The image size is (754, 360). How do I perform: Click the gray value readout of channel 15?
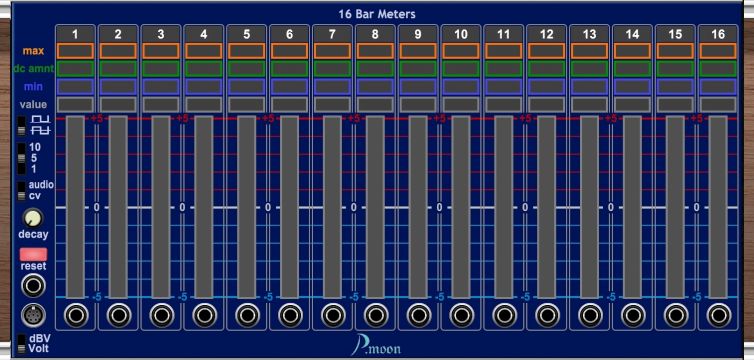tap(675, 104)
